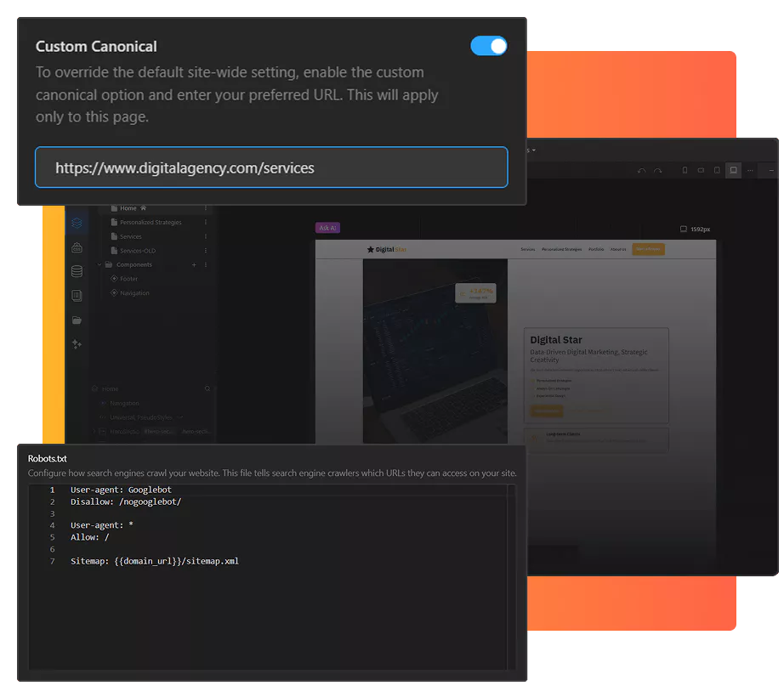Add a new component with plus button
This screenshot has height=697, width=784.
pos(194,265)
